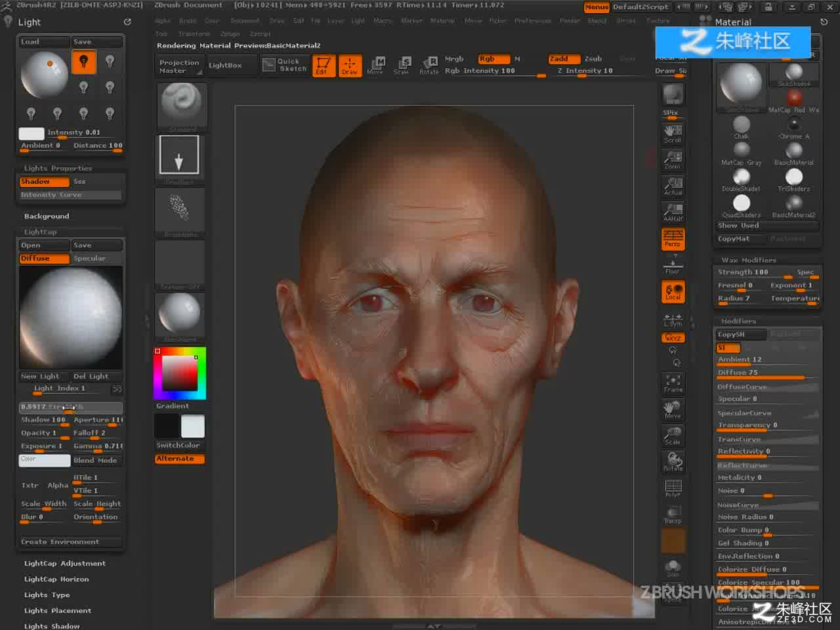
Task: Click the right-shelf Move view icon
Action: [673, 409]
